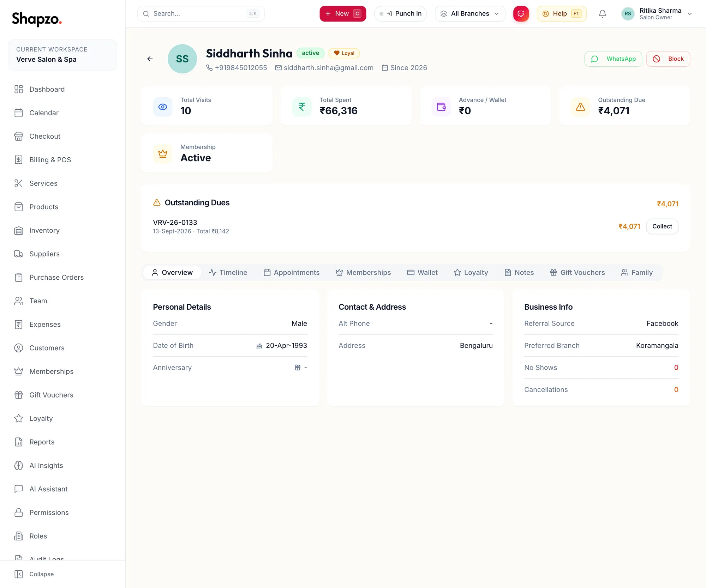Open the Reports chart icon
The height and width of the screenshot is (588, 706).
(19, 442)
